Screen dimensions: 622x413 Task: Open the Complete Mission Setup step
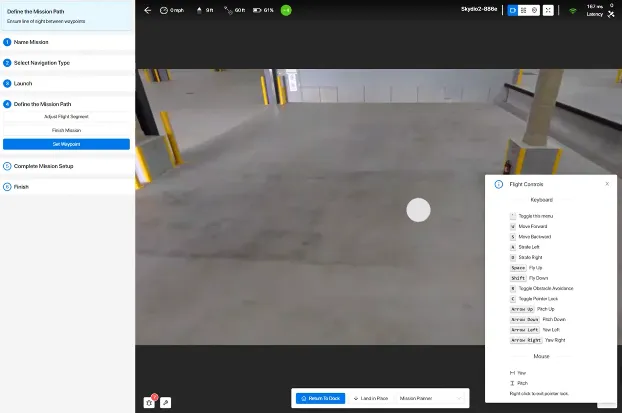(66, 166)
